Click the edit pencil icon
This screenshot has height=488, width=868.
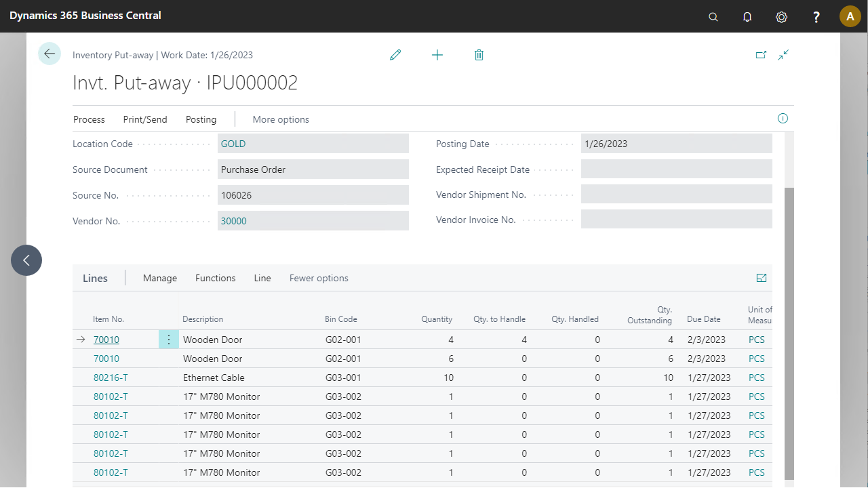(x=395, y=55)
